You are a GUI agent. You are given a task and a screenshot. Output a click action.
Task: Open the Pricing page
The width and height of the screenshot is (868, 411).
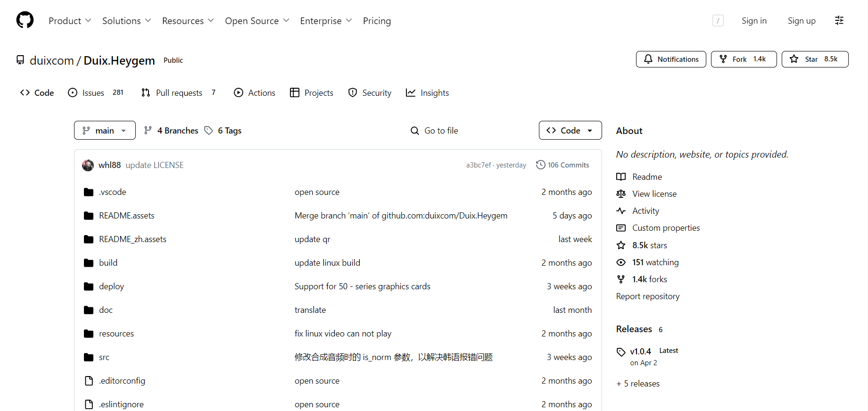click(377, 21)
